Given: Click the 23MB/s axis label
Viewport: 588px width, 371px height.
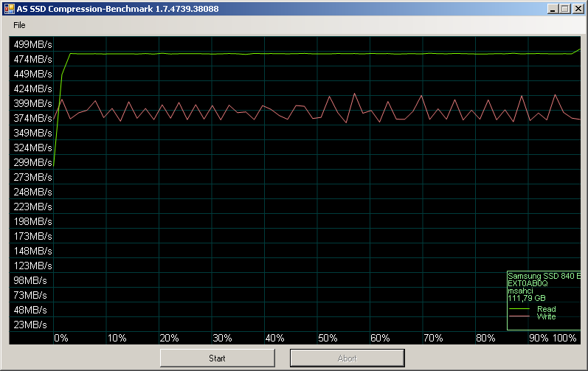Looking at the screenshot, I should [x=30, y=325].
